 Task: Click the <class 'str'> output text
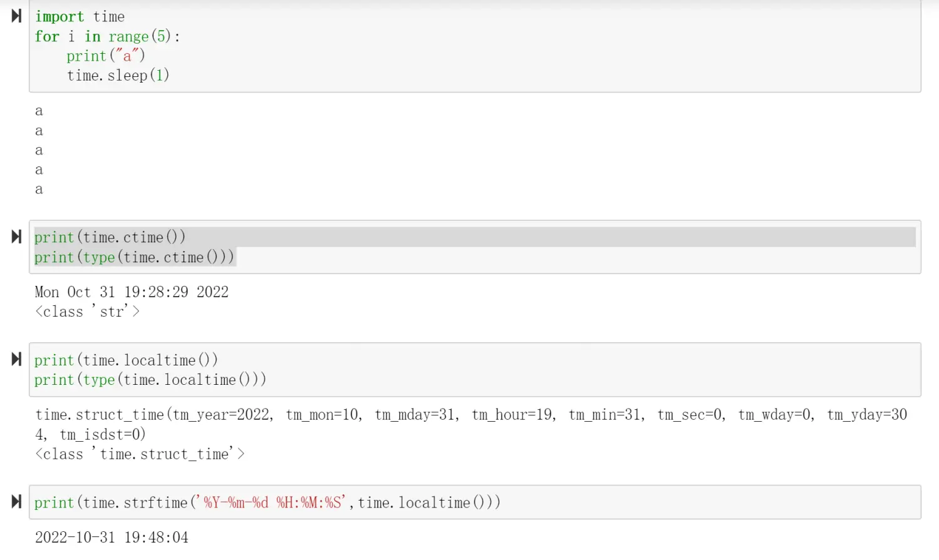(87, 312)
